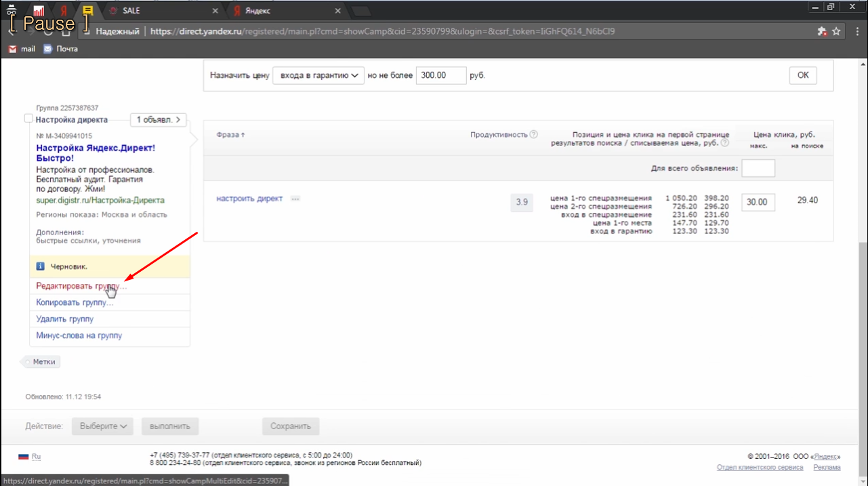Screen dimensions: 868x486
Task: Open the pinned yellow note tab
Action: 87,11
